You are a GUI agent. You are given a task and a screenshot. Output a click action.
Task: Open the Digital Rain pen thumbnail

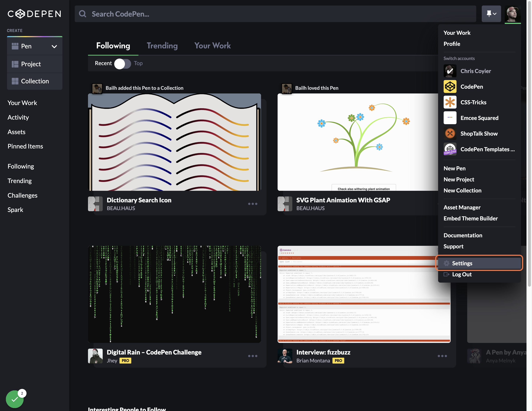174,294
